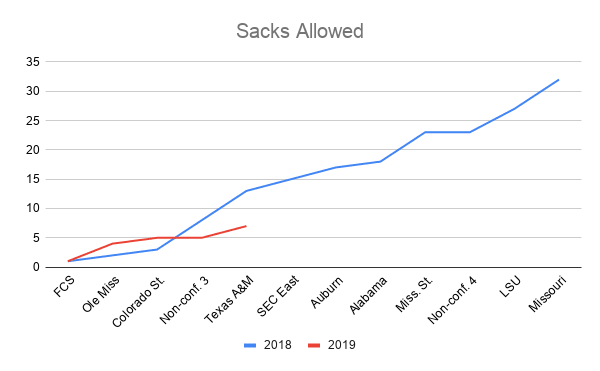
Task: Click the Texas A&M axis label
Action: tap(229, 299)
